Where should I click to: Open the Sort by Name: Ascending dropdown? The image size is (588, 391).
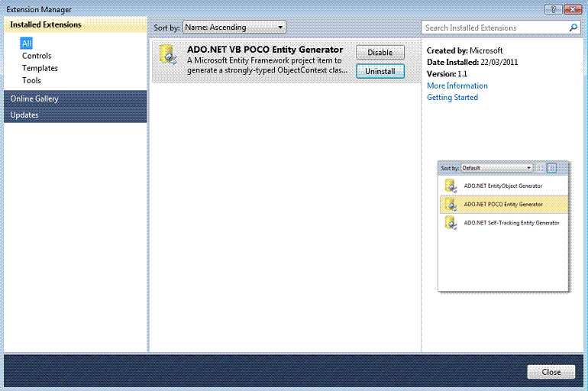point(234,27)
